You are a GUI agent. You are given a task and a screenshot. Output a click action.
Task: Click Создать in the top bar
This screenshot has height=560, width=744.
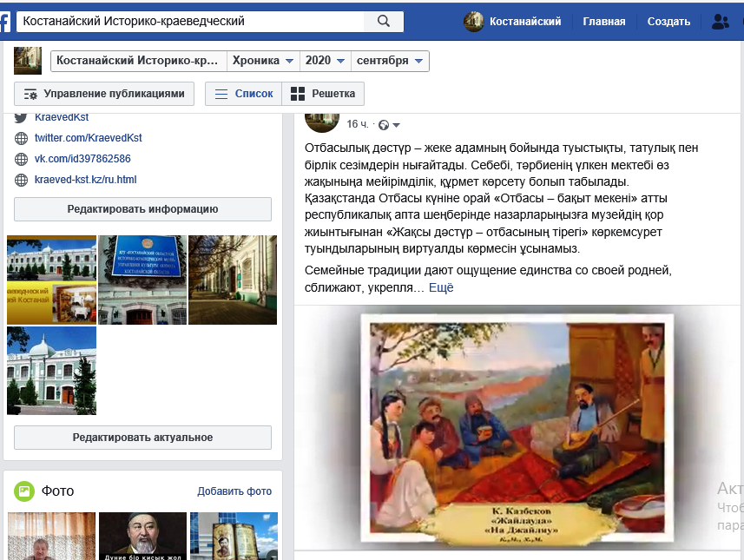coord(668,22)
